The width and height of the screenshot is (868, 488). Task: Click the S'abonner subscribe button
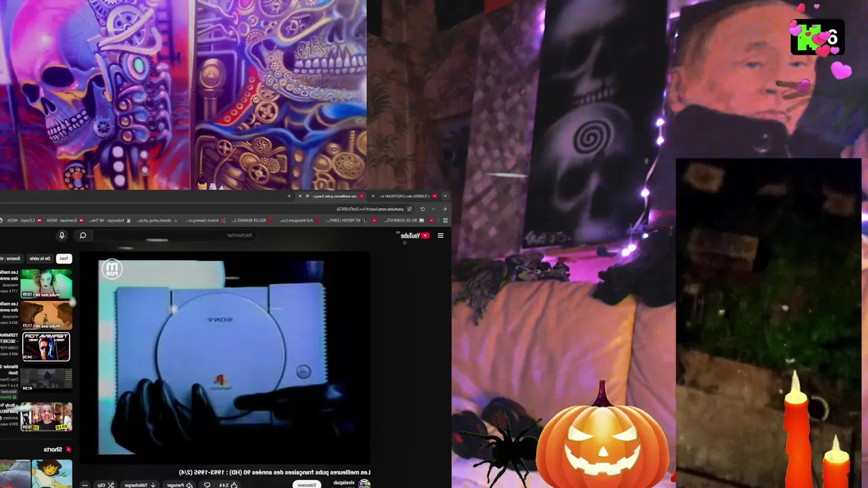pos(307,485)
